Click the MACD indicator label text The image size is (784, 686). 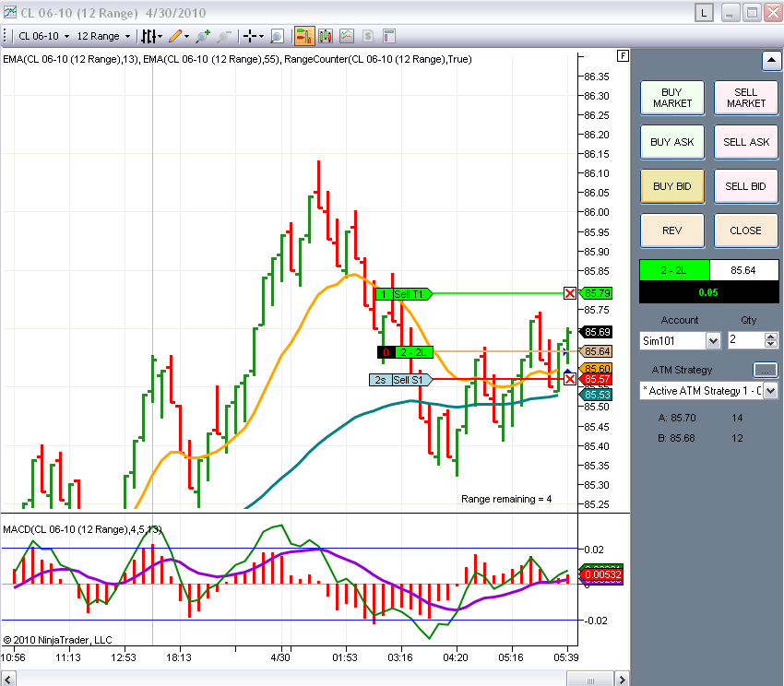[x=82, y=529]
